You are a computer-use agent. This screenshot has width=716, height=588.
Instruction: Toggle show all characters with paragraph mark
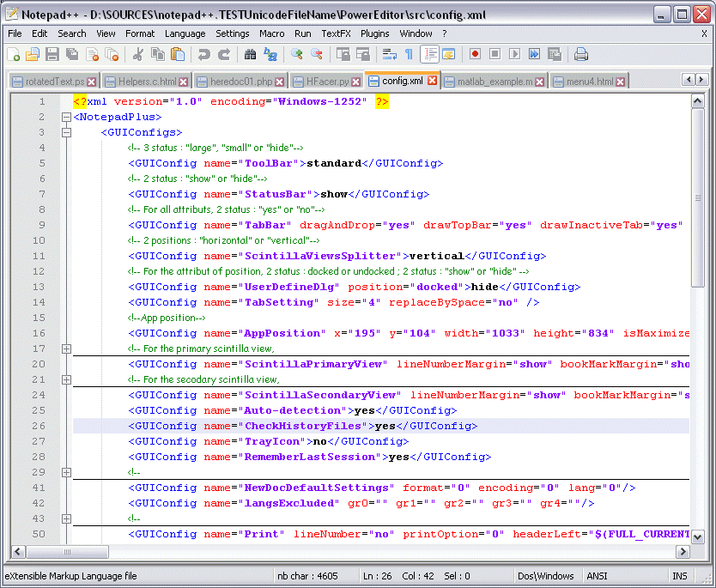click(409, 53)
